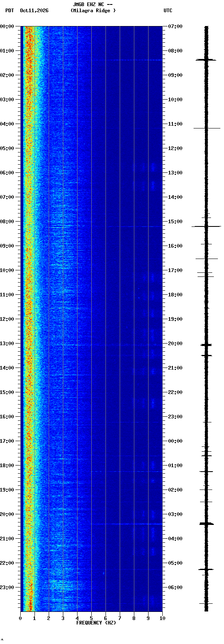Click the station code 'JMGB EHZ NC --' title
This screenshot has width=224, height=644.
tap(93, 4)
